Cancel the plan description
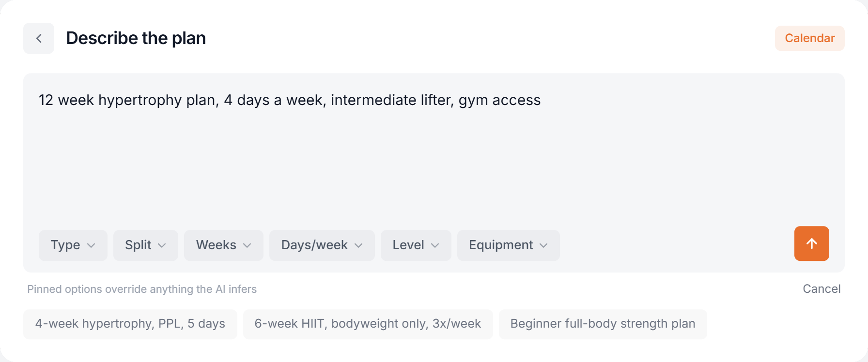 point(821,289)
